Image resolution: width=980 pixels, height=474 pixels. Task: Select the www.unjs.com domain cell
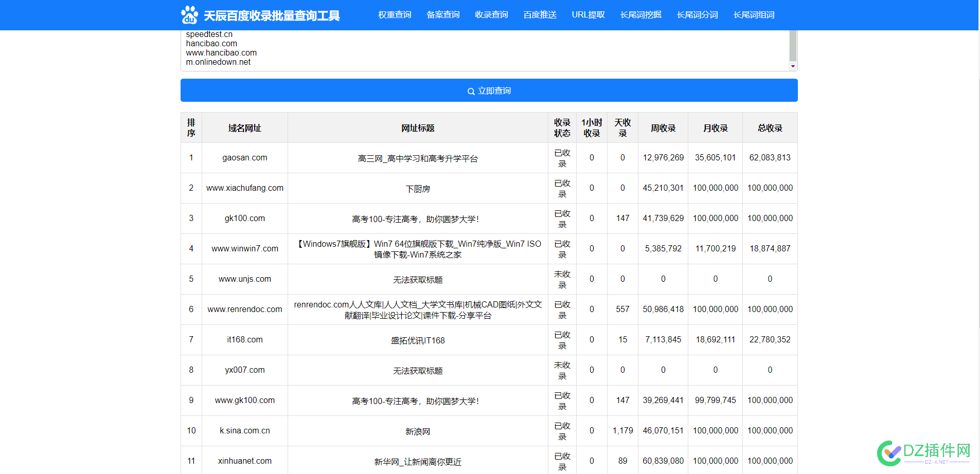tap(245, 279)
